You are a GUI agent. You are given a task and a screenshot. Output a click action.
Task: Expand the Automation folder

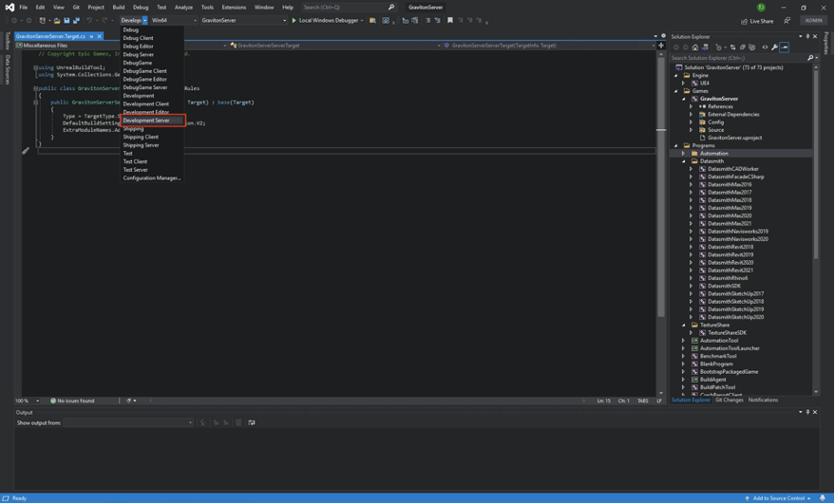tap(683, 153)
